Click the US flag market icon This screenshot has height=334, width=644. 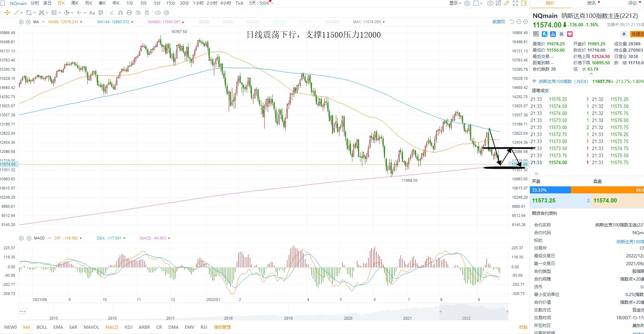click(536, 34)
